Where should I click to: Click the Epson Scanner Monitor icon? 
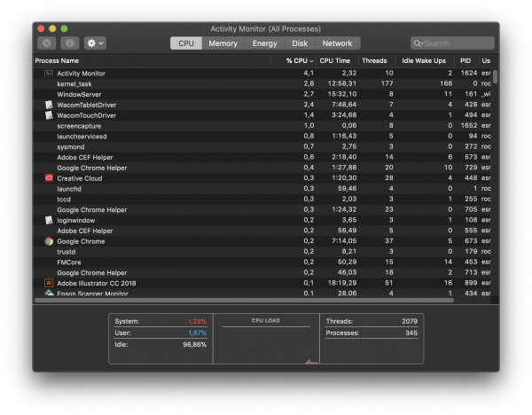[x=49, y=293]
